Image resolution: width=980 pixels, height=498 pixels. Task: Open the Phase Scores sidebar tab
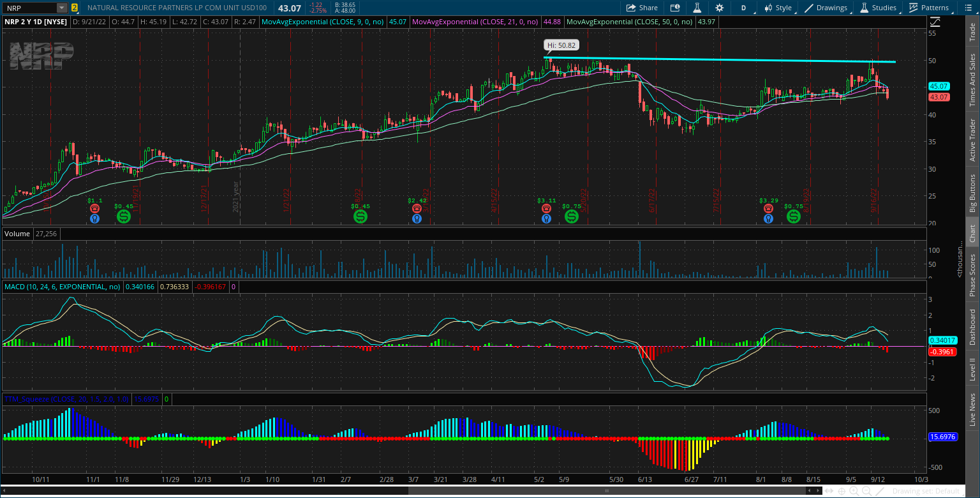coord(972,275)
